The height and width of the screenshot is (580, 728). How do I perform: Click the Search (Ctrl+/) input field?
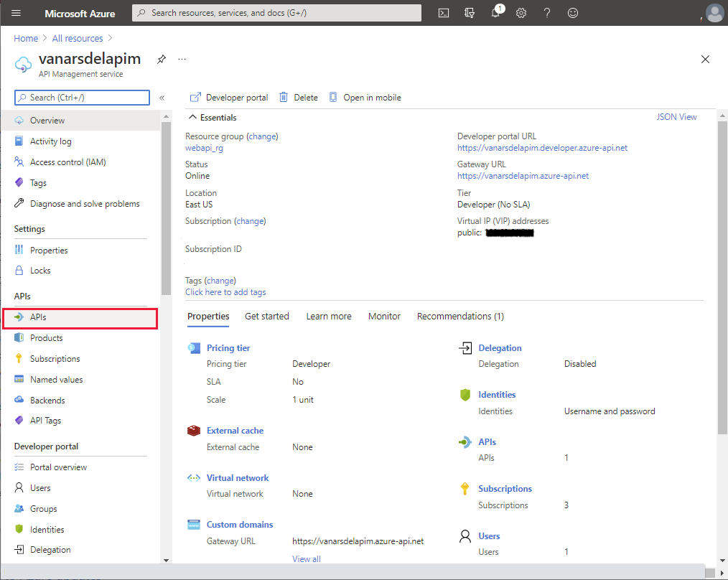81,97
